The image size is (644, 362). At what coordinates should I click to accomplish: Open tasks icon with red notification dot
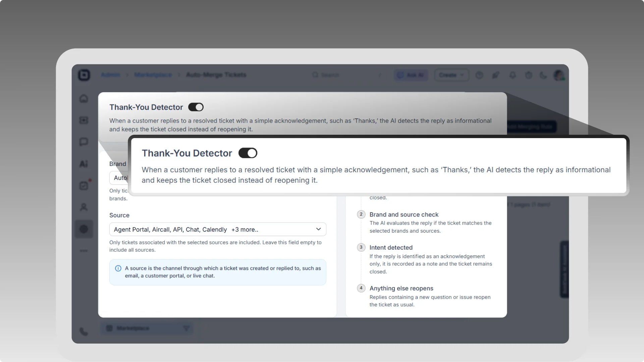(x=84, y=186)
